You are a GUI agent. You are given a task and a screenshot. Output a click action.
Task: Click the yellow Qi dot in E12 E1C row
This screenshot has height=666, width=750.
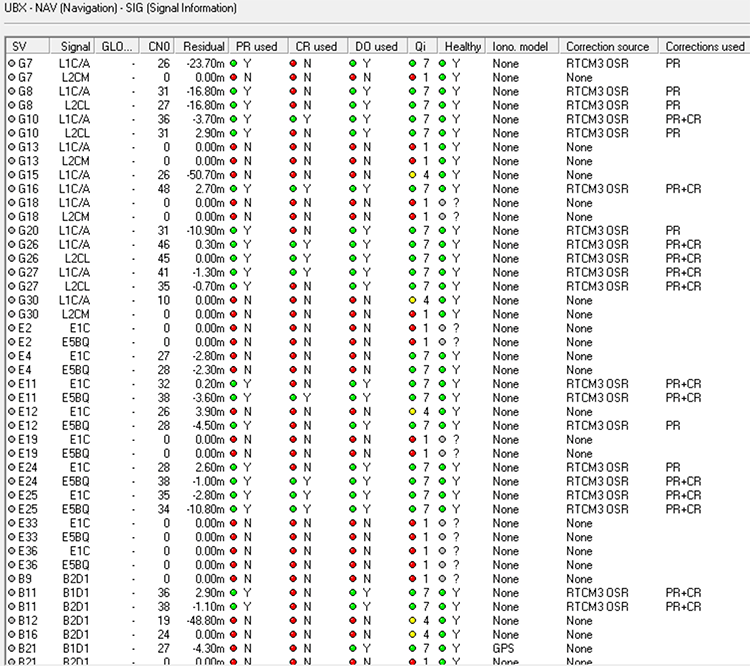412,411
